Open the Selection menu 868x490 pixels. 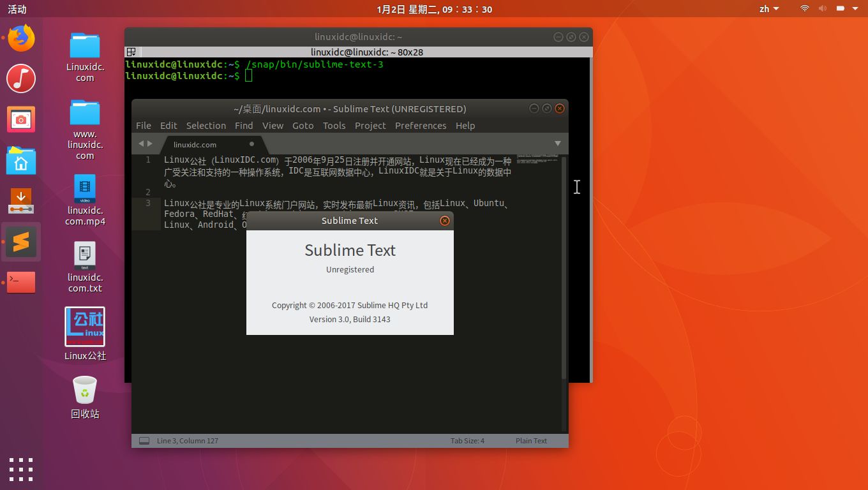pyautogui.click(x=206, y=126)
